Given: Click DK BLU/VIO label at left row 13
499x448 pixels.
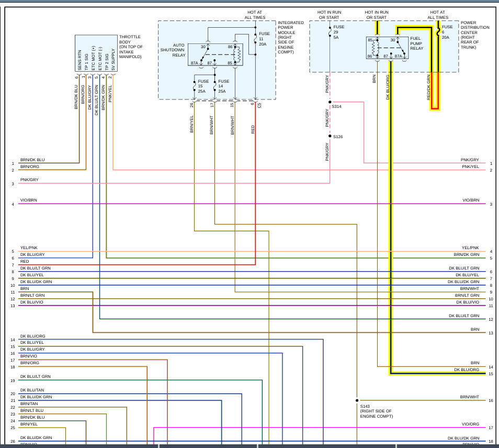Looking at the screenshot, I should pos(31,302).
